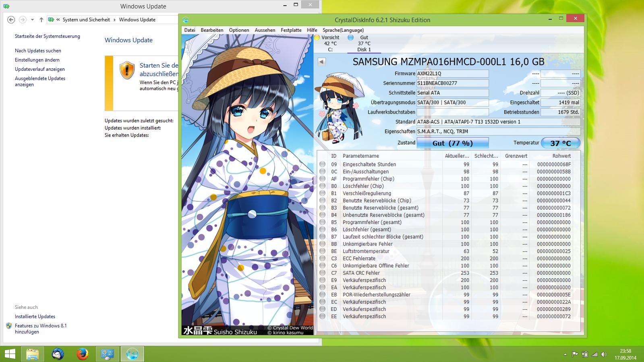The height and width of the screenshot is (362, 644).
Task: Click the previous disk arrow button
Action: 321,62
